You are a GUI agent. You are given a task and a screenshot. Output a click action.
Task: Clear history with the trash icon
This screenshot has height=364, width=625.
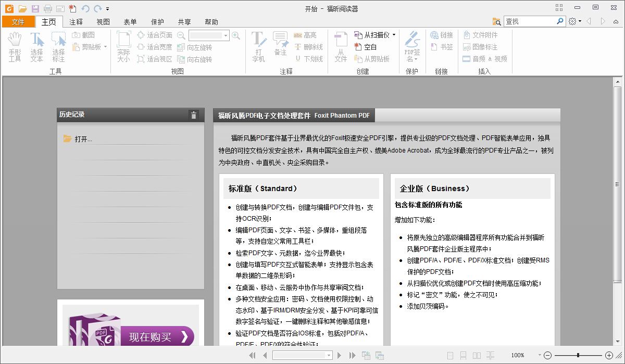(194, 115)
